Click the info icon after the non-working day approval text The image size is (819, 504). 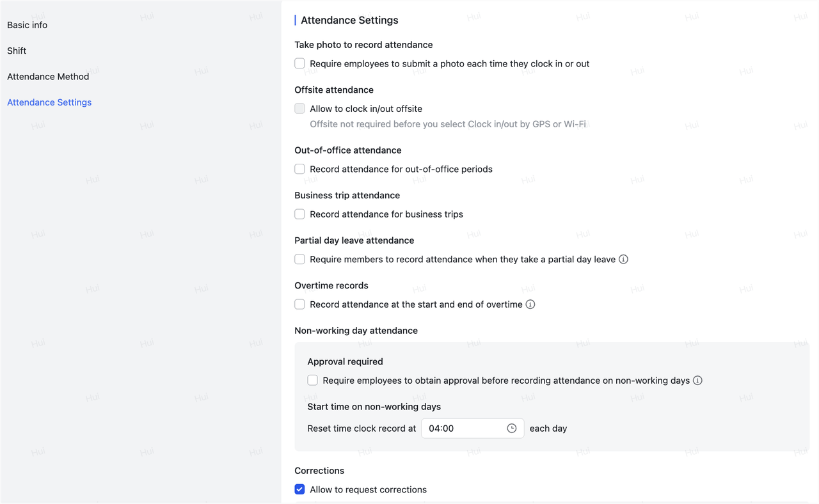(x=697, y=380)
